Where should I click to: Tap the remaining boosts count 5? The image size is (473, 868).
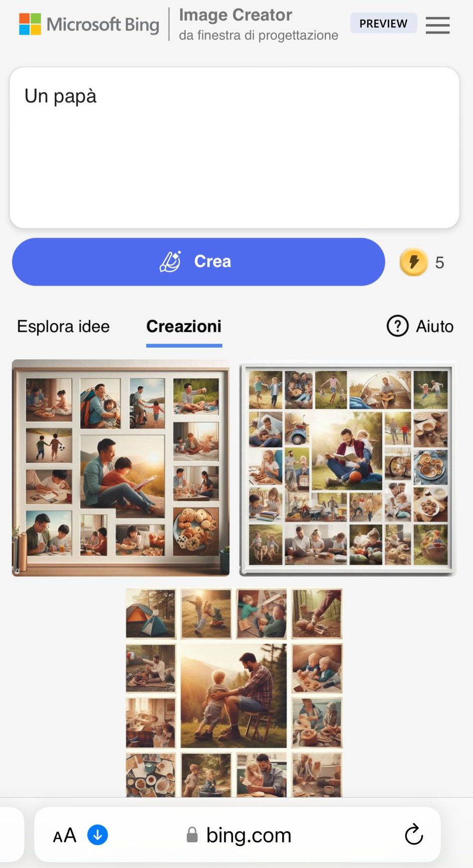[439, 262]
